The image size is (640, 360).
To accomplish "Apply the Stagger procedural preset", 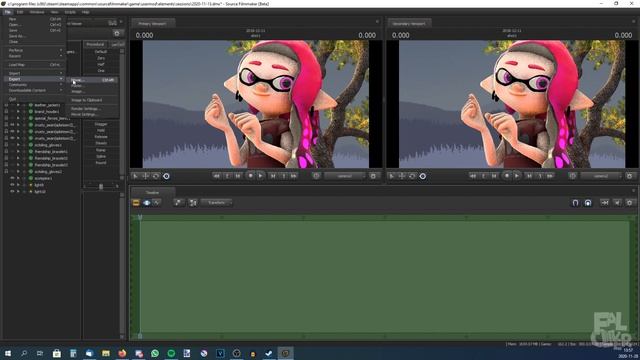I will [x=101, y=124].
